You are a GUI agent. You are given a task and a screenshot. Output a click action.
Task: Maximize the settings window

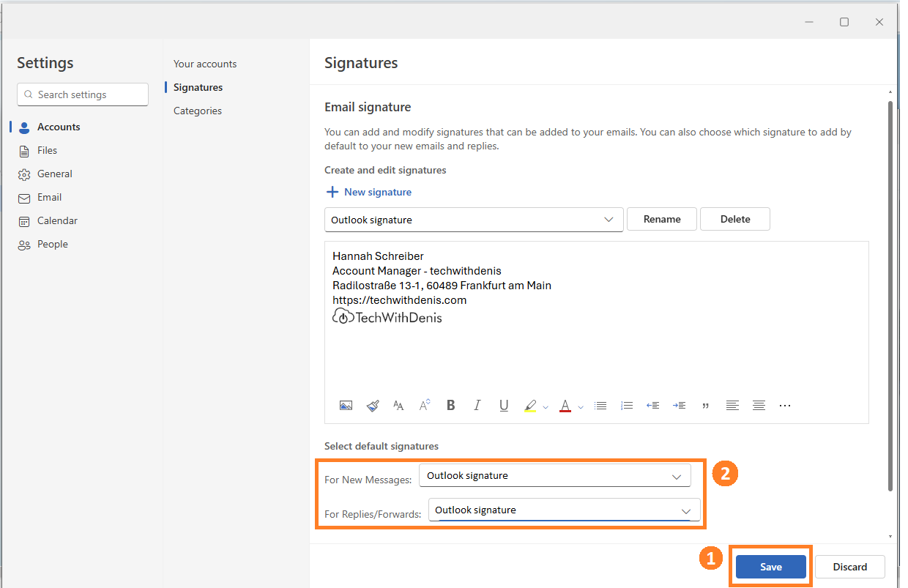coord(844,22)
